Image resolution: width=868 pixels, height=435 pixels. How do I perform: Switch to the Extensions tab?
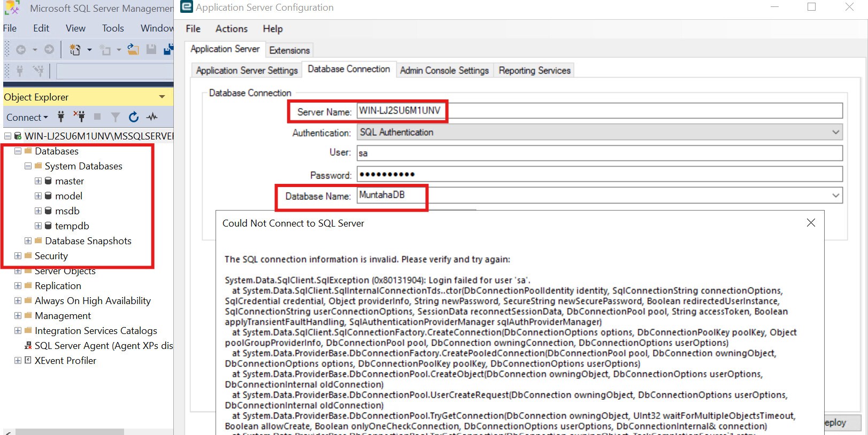tap(289, 50)
